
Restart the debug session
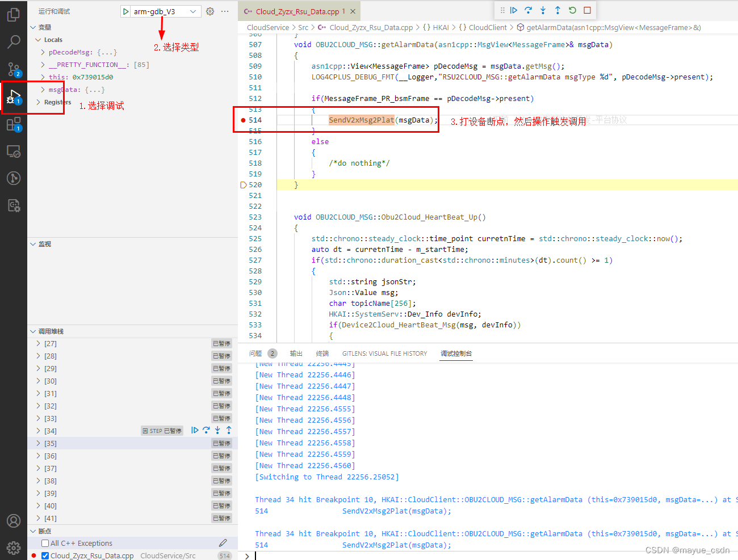(x=572, y=10)
